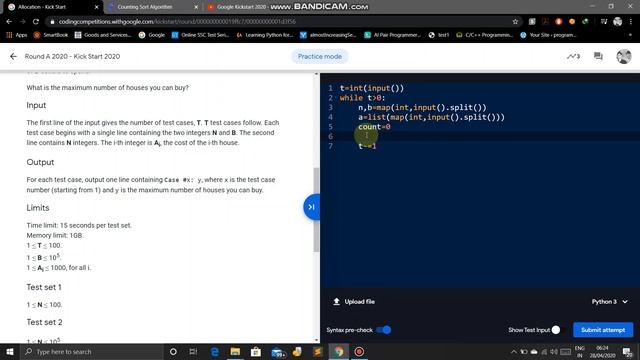This screenshot has width=640, height=360.
Task: Open the Python 3 language dropdown
Action: [x=609, y=302]
